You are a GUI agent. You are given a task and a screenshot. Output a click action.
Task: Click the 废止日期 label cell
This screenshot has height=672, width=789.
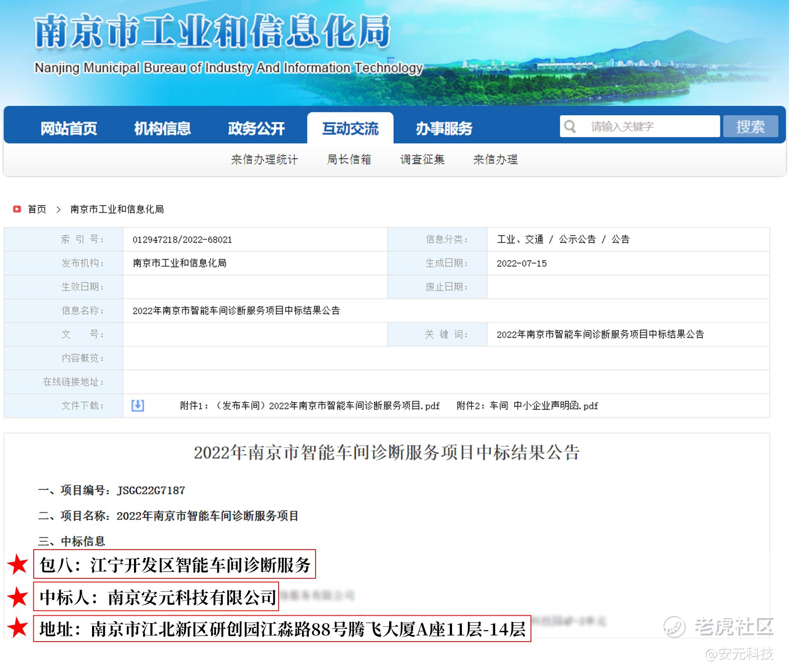(437, 287)
